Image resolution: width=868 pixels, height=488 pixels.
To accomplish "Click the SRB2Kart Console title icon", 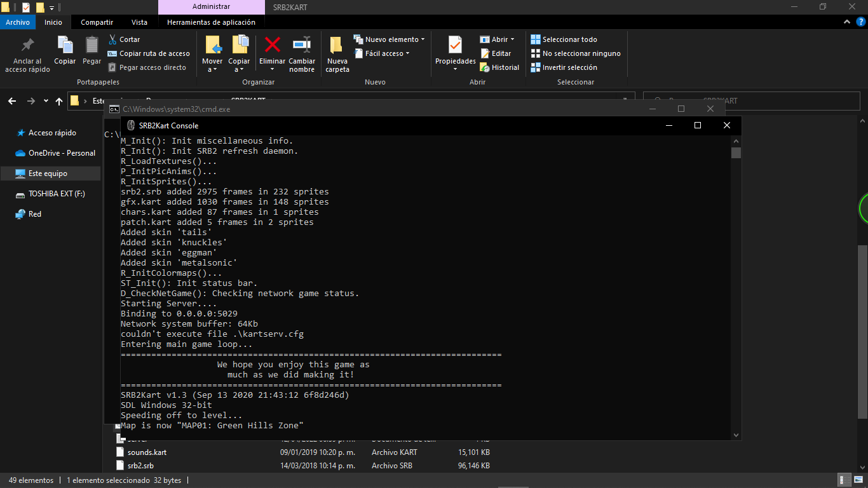I will point(131,125).
